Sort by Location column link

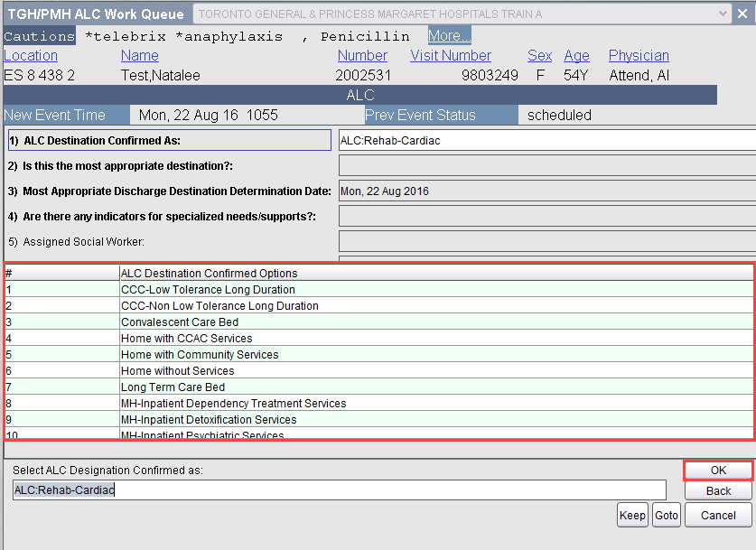pyautogui.click(x=31, y=55)
